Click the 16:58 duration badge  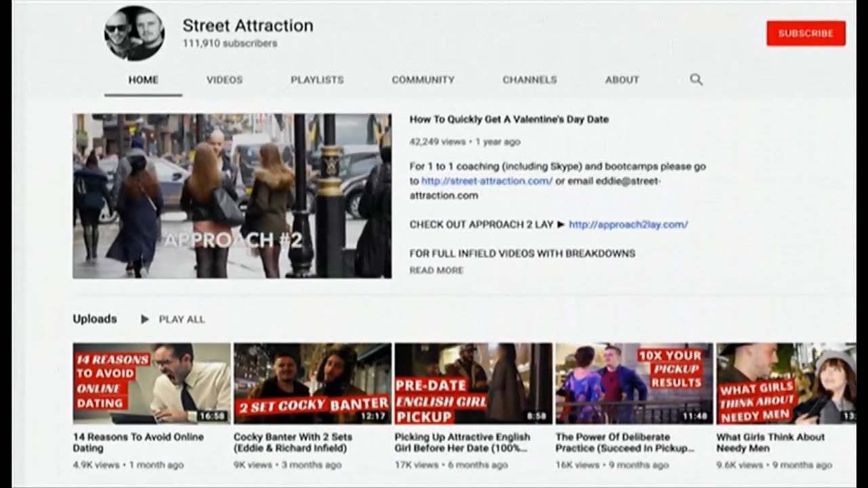coord(214,415)
